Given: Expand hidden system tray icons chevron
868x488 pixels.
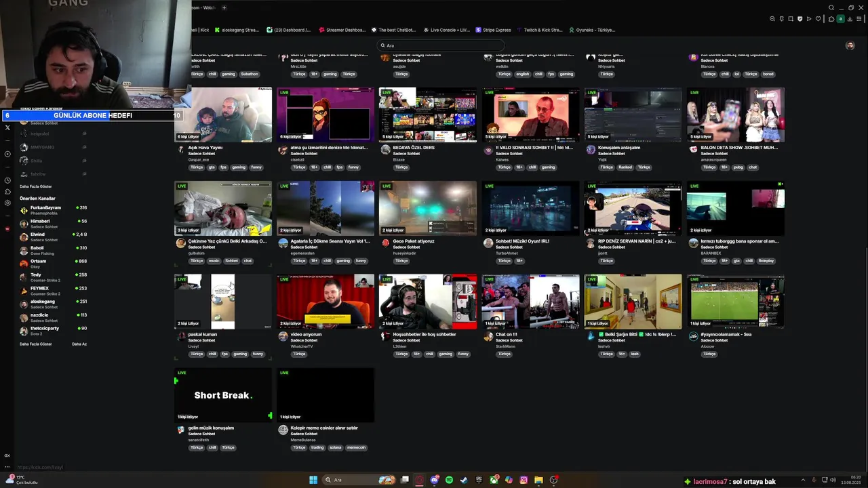Looking at the screenshot, I should pos(803,480).
